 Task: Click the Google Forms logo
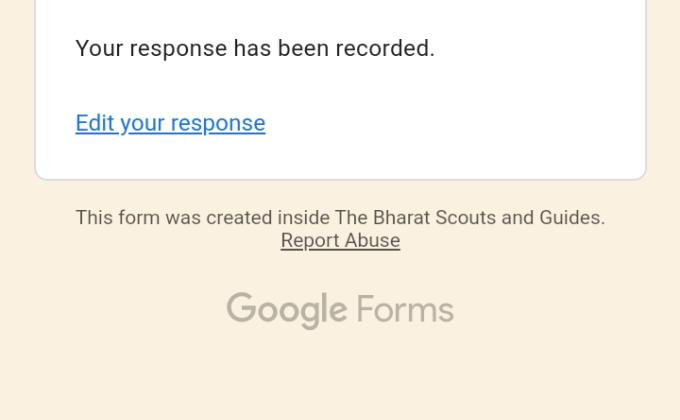click(340, 310)
